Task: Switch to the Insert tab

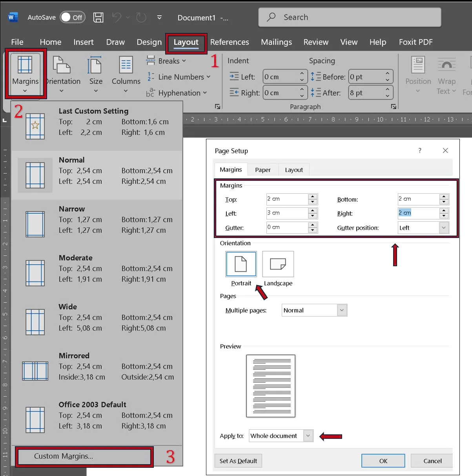Action: tap(84, 42)
